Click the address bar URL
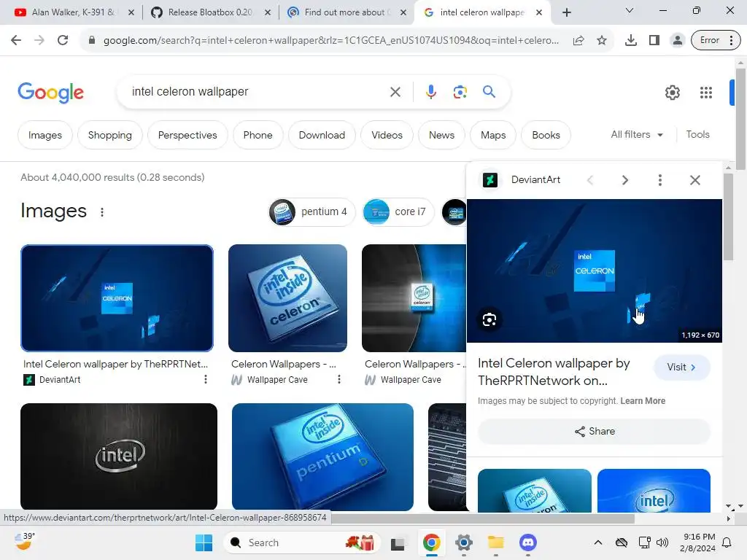The image size is (747, 560). (x=331, y=41)
